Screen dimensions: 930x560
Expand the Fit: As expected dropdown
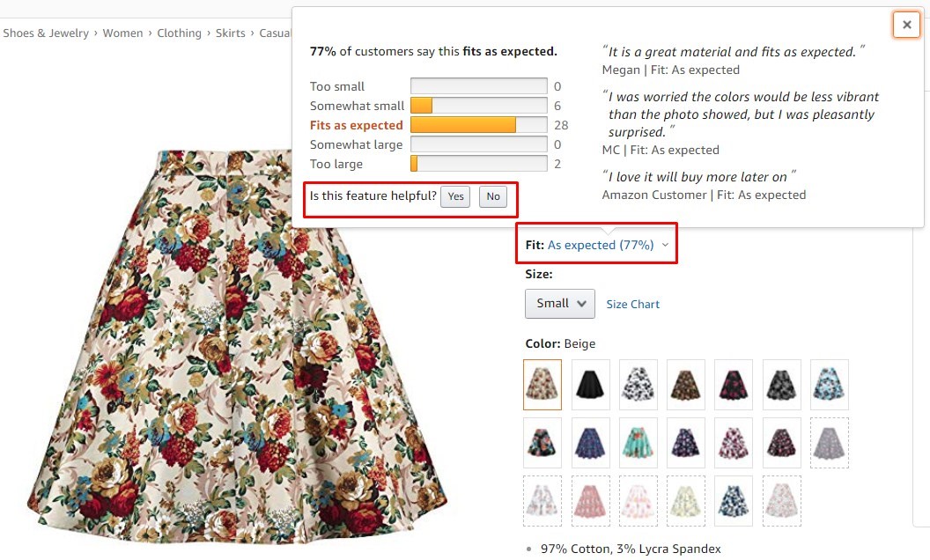[x=597, y=244]
